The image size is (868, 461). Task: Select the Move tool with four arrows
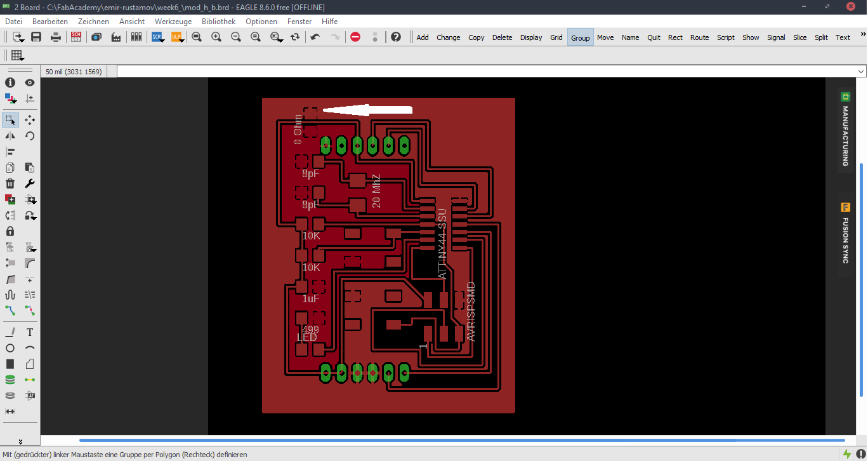(30, 120)
